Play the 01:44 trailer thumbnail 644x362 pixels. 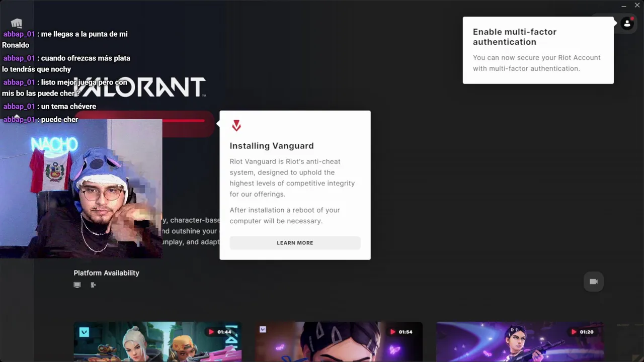coord(157,341)
